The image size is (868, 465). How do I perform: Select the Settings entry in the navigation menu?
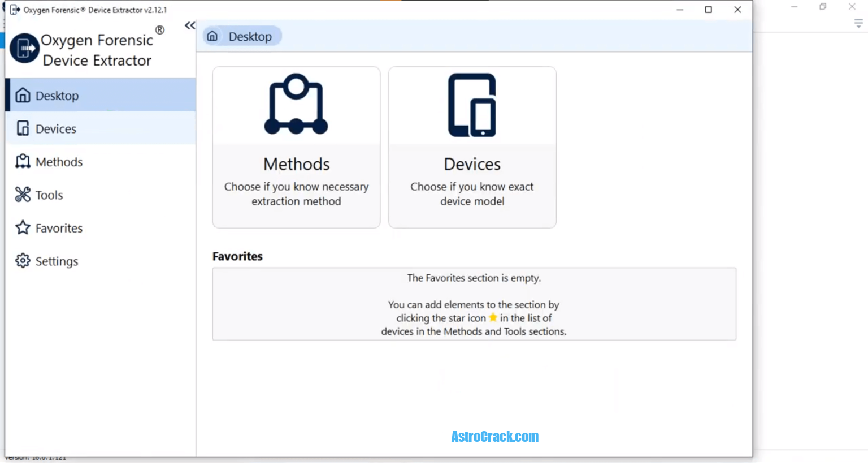57,261
